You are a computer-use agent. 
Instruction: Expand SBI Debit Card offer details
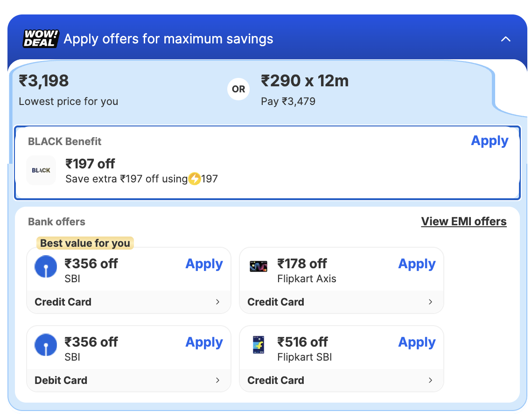[x=217, y=380]
